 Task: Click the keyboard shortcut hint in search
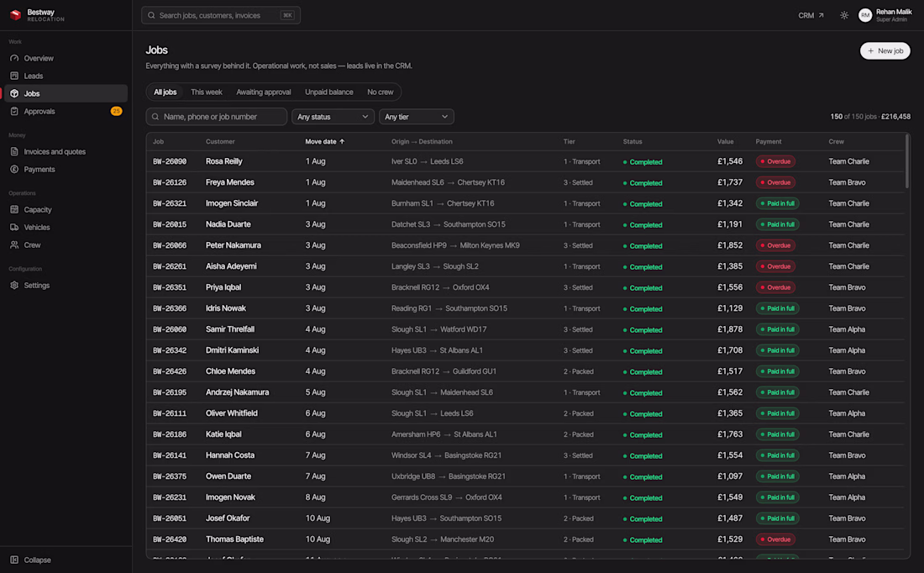tap(287, 15)
